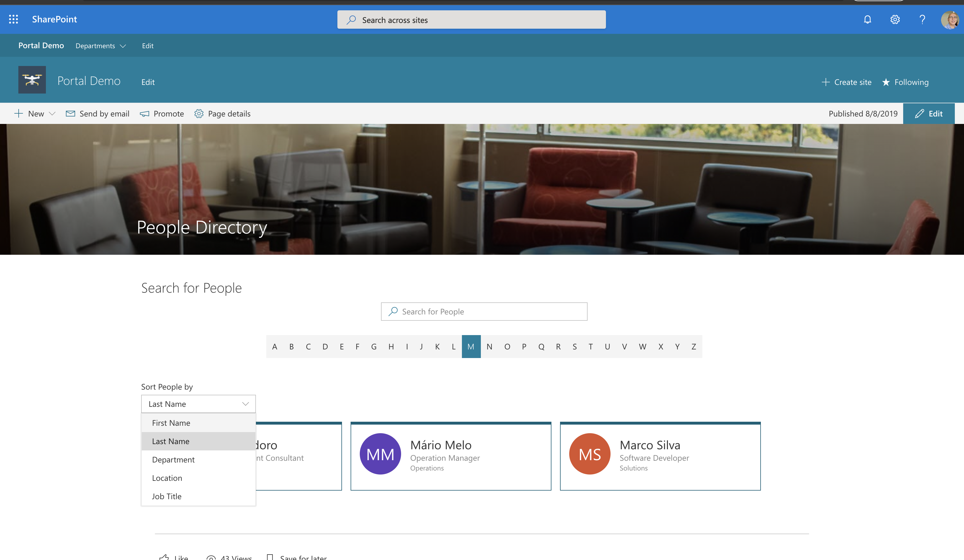Click the help question mark icon
The image size is (964, 560).
click(x=922, y=19)
